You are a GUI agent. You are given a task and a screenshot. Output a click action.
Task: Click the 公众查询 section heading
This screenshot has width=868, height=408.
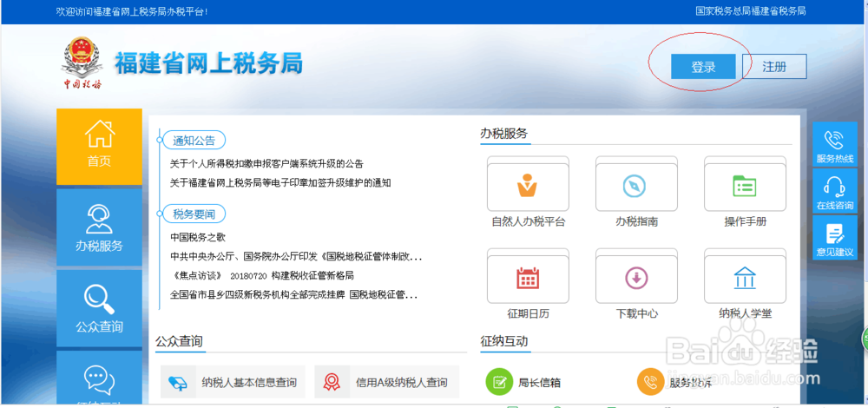point(179,341)
